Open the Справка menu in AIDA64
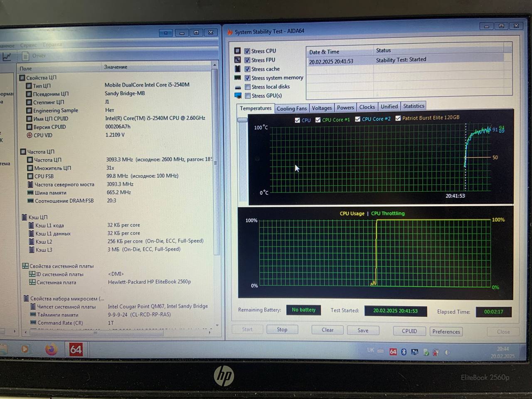The image size is (532, 399). click(x=52, y=44)
